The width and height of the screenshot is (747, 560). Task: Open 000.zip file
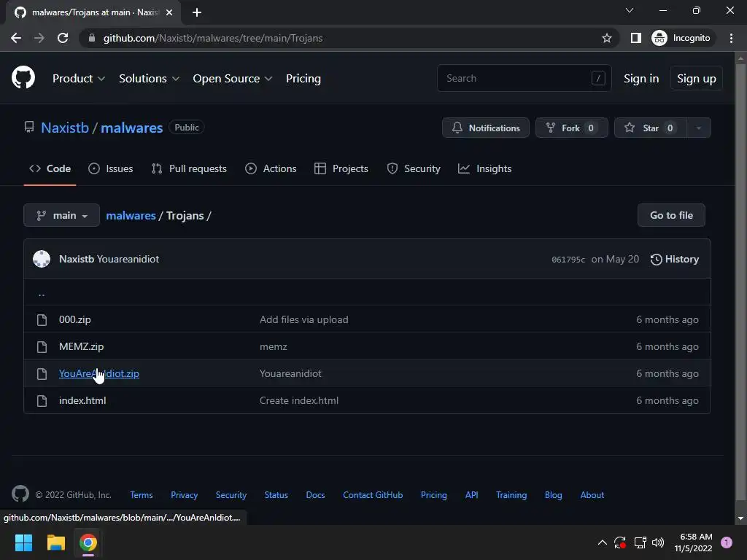click(75, 319)
